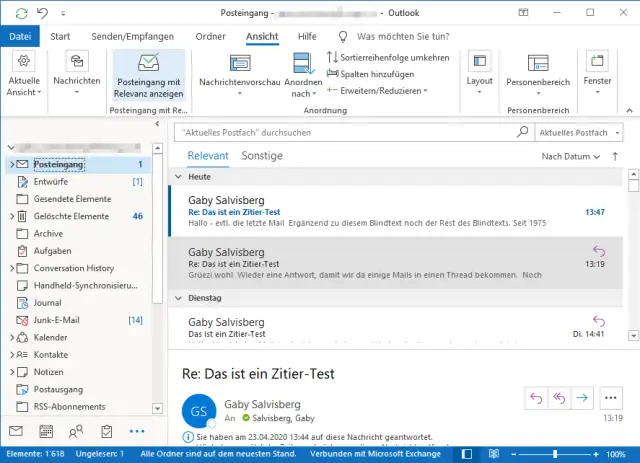640x463 pixels.
Task: Forward the open message
Action: [x=583, y=396]
